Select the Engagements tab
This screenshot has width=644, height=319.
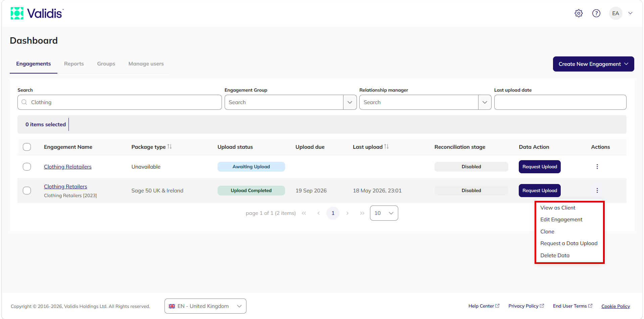(x=34, y=64)
